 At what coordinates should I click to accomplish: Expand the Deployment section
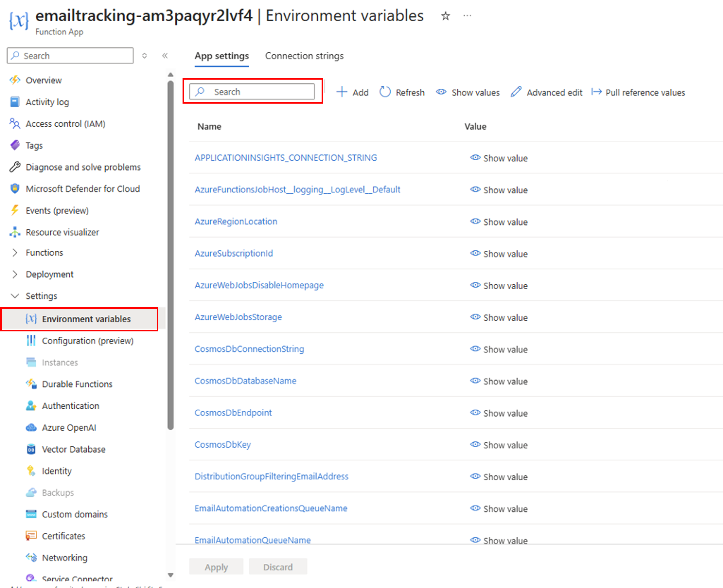coord(15,274)
